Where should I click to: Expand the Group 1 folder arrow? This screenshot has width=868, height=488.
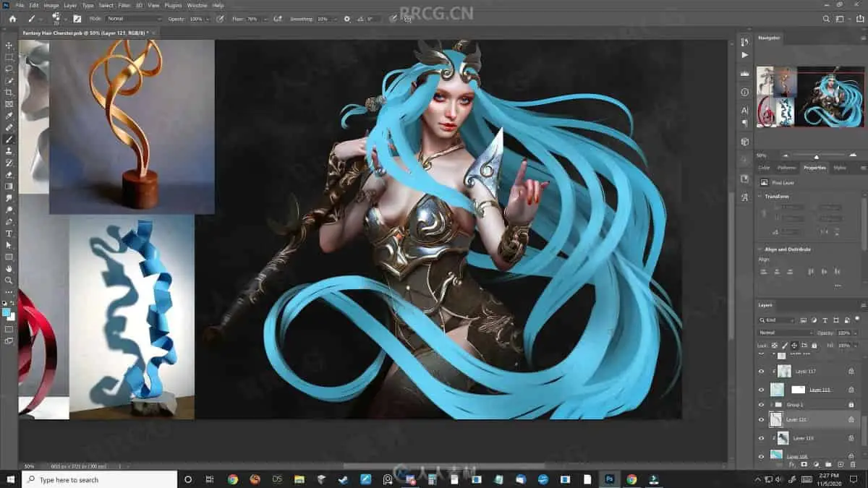770,404
